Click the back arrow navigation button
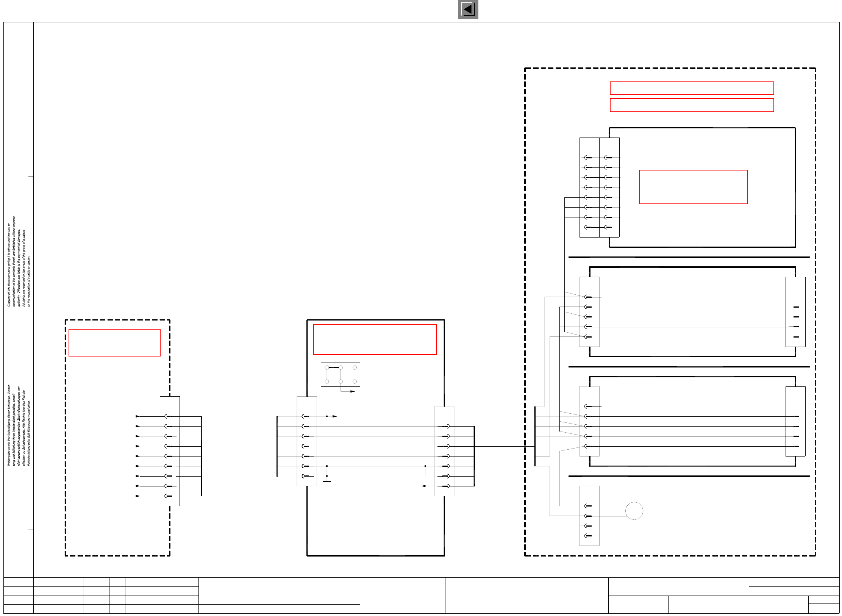 [468, 9]
